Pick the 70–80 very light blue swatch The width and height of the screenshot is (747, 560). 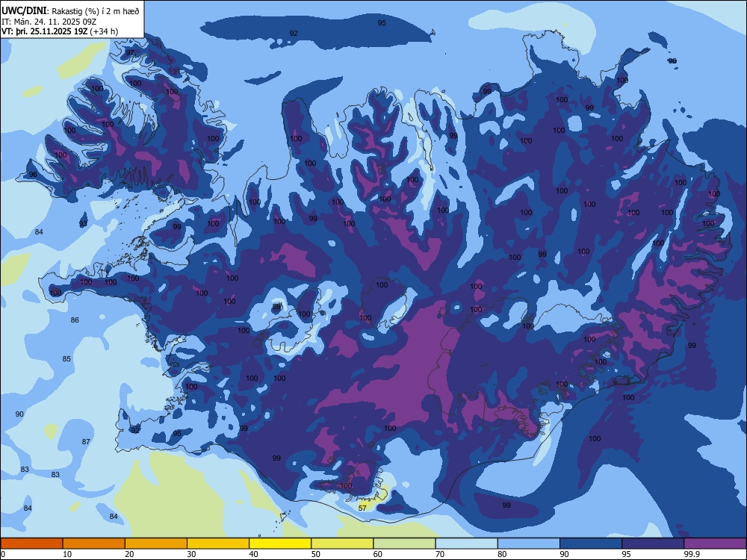coord(466,544)
